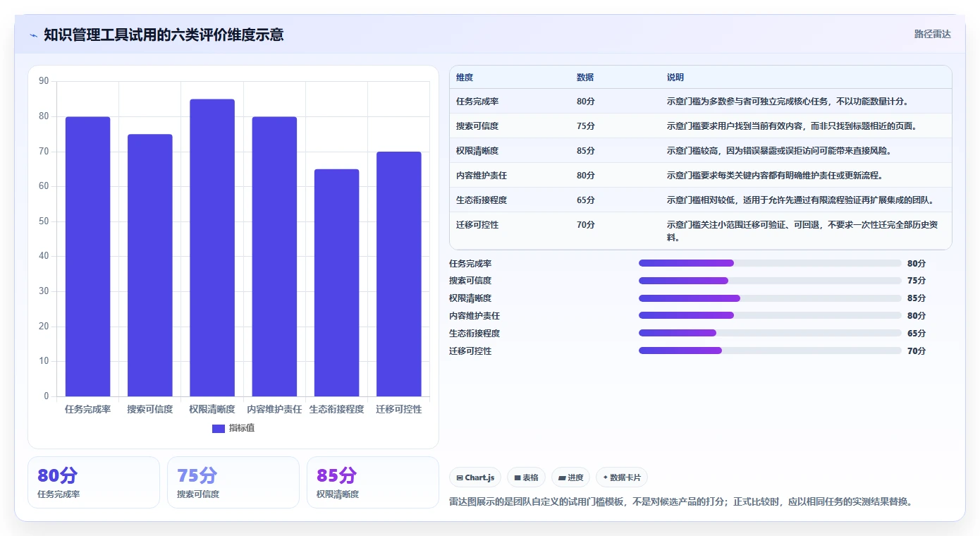Open the 85分 权限清晰度 data card

(x=373, y=482)
